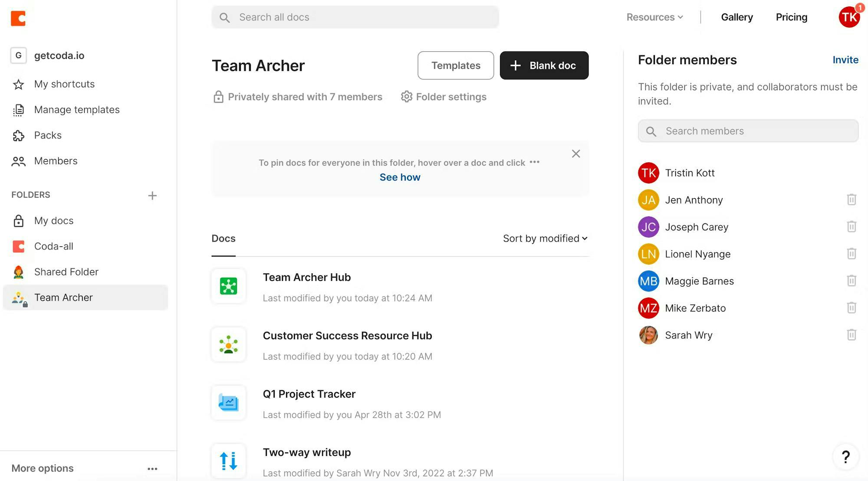Open the Sort by modified dropdown
The width and height of the screenshot is (868, 481).
click(546, 239)
